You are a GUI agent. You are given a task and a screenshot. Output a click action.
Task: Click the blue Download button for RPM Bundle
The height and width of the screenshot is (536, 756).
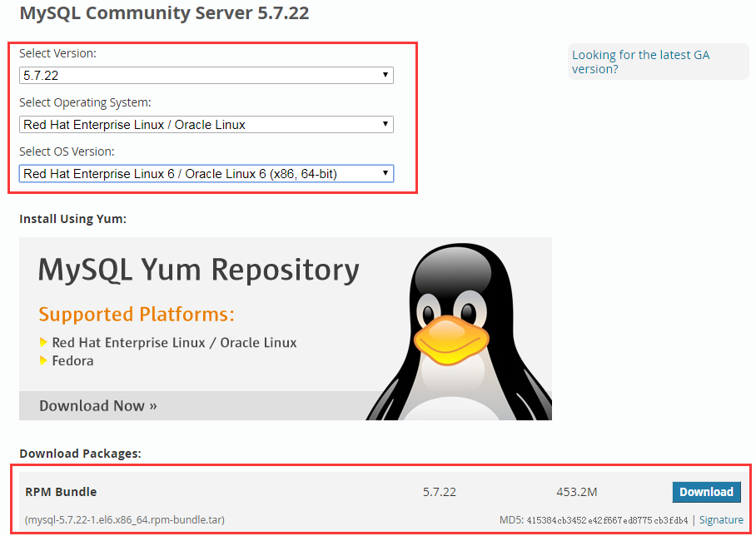(x=706, y=492)
